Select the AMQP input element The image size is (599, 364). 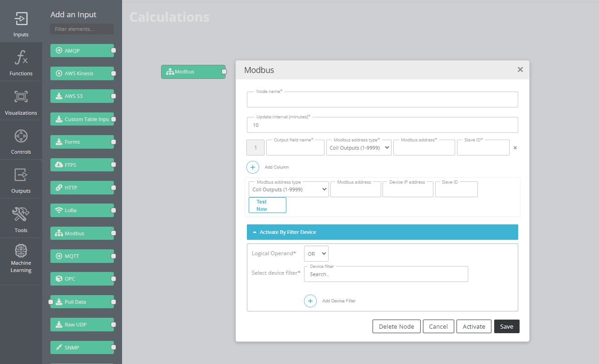[82, 51]
